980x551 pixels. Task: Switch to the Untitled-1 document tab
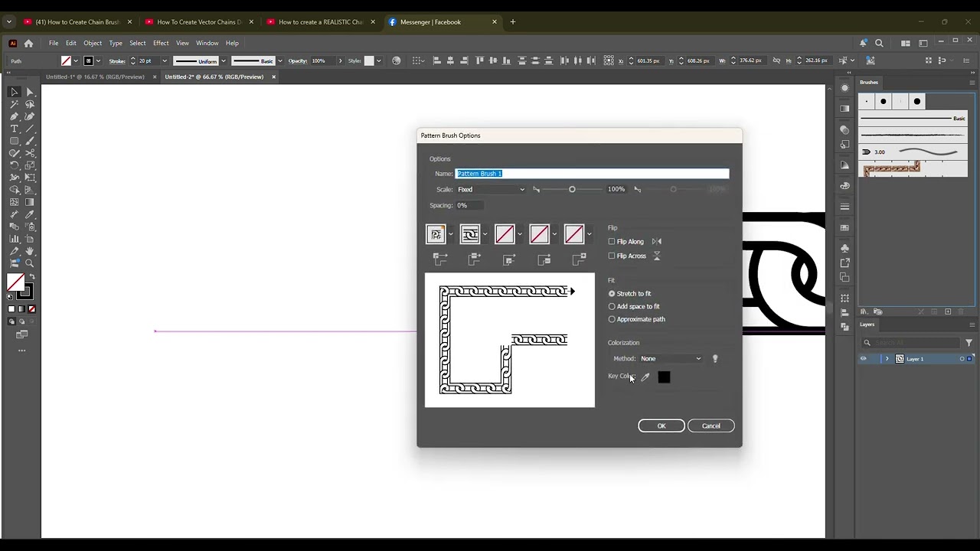pos(95,77)
